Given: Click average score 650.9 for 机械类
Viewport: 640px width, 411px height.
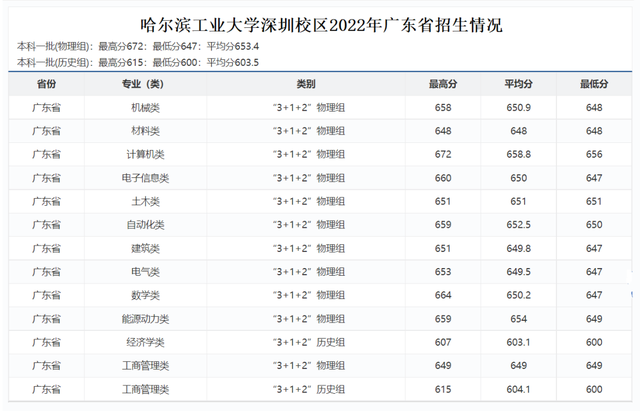Looking at the screenshot, I should (518, 108).
